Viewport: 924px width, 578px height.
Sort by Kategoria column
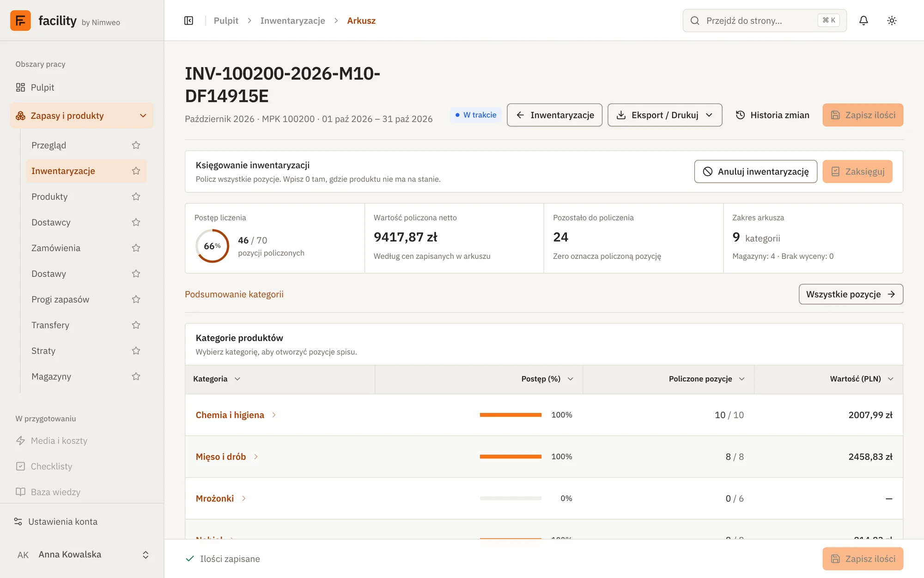click(217, 379)
